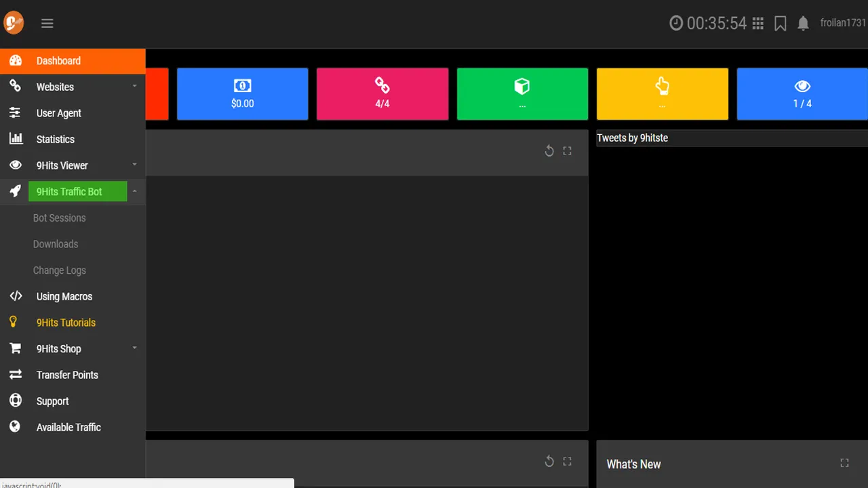Expand the What's New panel to fullscreen
The height and width of the screenshot is (488, 868).
[844, 463]
